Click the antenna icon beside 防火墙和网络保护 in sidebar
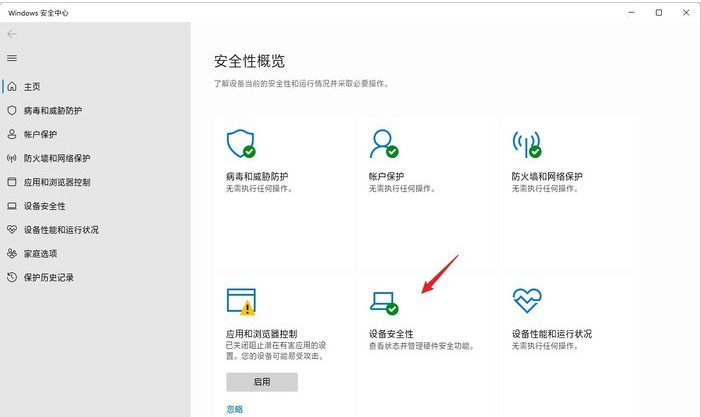This screenshot has height=417, width=701. tap(12, 158)
